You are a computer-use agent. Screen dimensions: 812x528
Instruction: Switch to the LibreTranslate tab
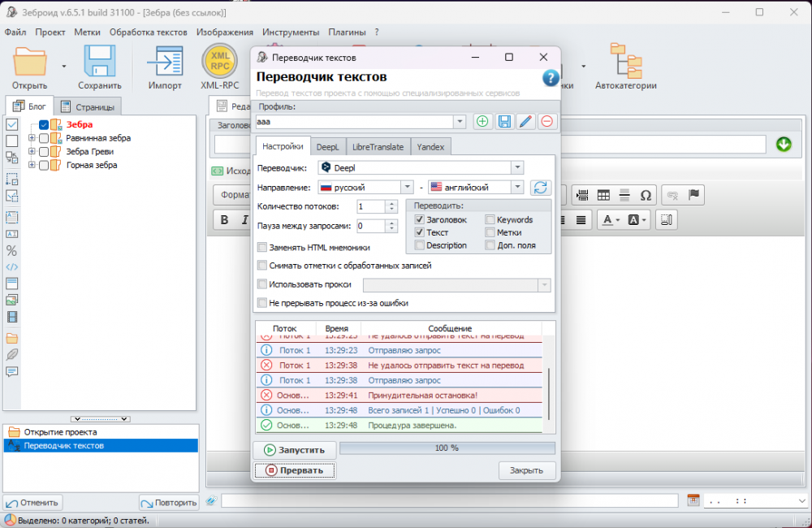point(378,147)
